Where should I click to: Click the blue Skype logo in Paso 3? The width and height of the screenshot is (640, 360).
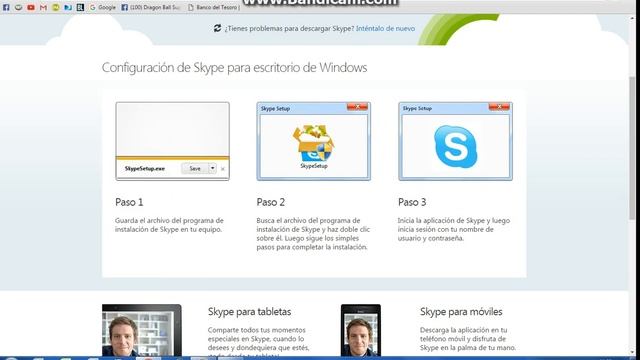(455, 147)
